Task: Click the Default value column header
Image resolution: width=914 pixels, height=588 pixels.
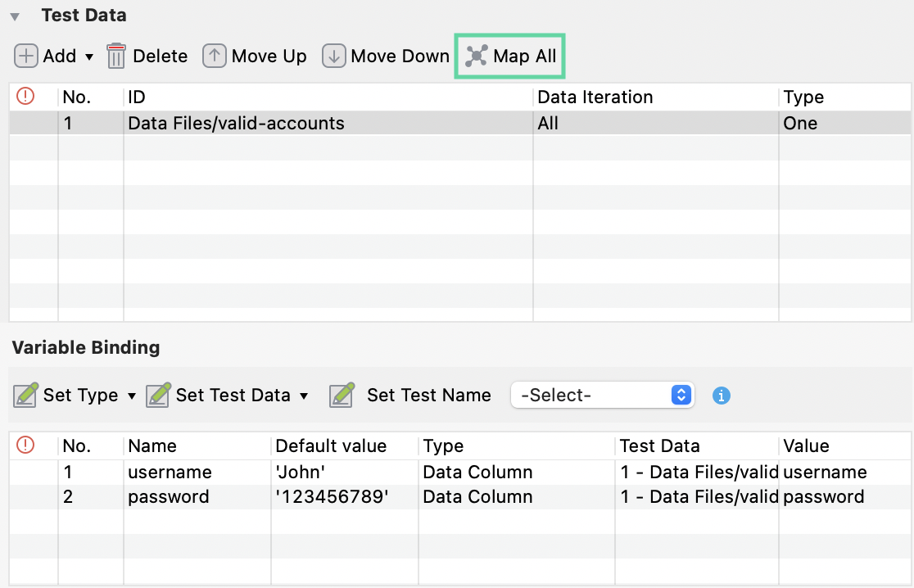Action: pos(331,446)
